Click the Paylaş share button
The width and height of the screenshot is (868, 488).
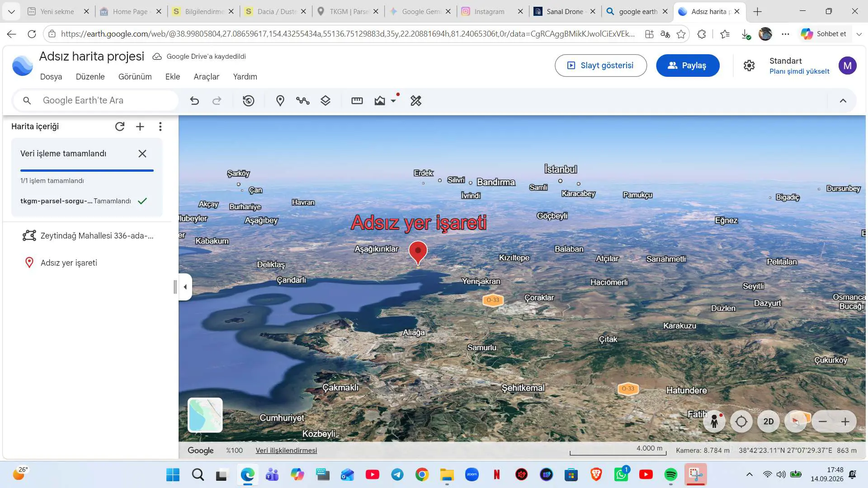tap(688, 66)
